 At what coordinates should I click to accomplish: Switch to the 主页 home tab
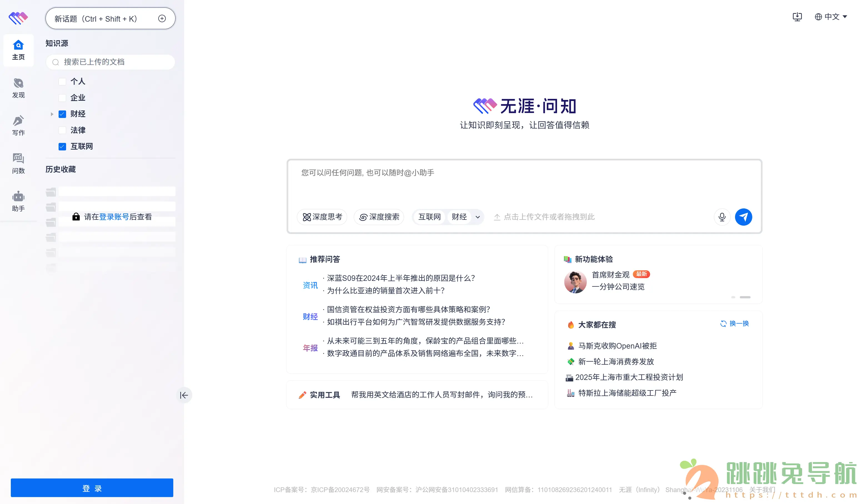tap(18, 50)
